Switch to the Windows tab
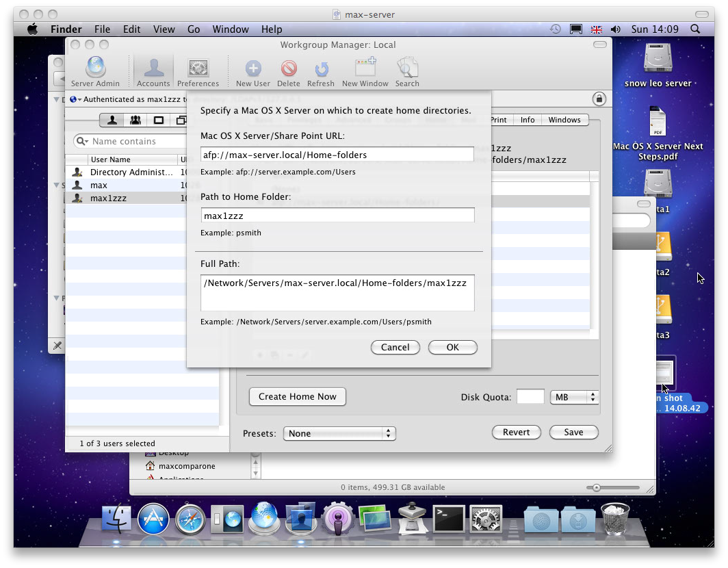 (x=564, y=120)
